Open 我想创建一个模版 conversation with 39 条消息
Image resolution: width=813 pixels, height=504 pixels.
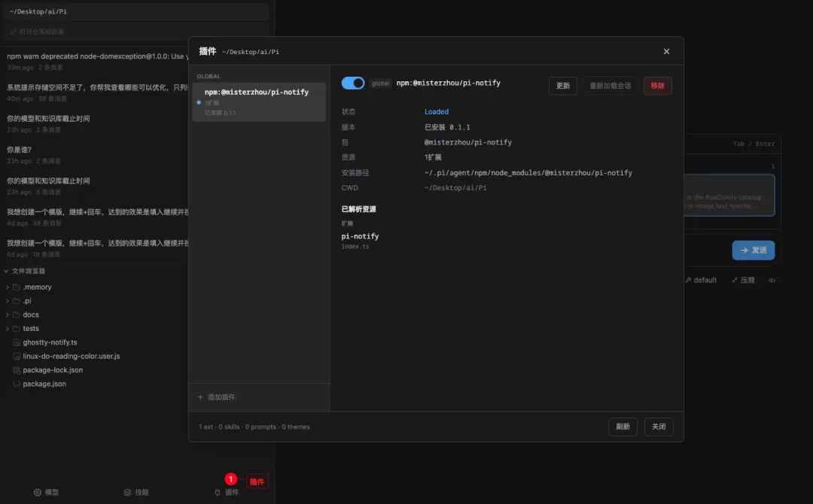tap(97, 217)
